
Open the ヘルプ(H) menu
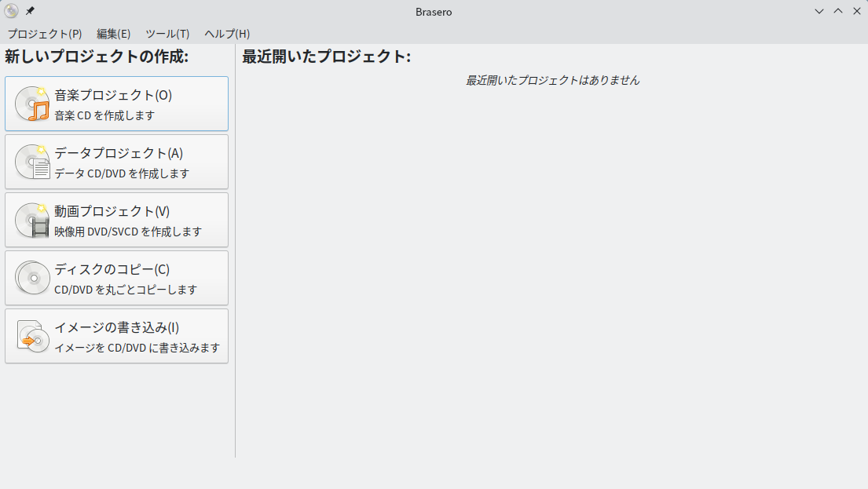(x=227, y=34)
